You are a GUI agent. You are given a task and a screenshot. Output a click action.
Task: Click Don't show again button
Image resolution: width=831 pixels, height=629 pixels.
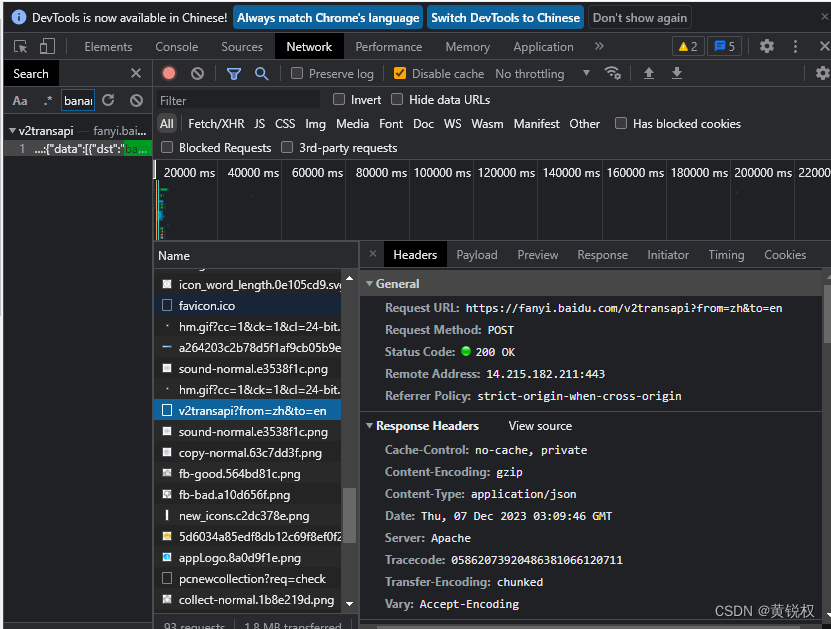point(640,17)
